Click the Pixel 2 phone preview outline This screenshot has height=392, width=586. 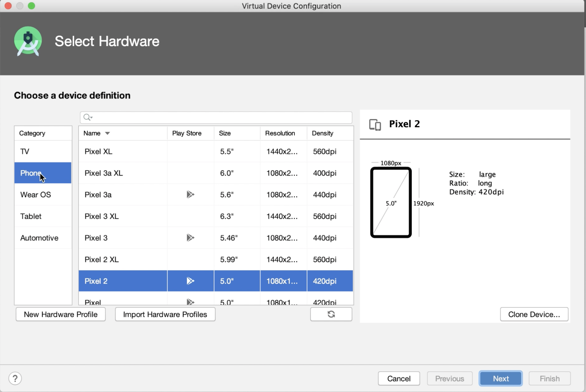pos(391,203)
